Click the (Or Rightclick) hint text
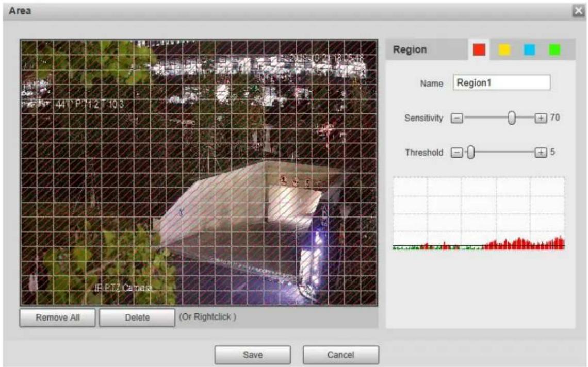The width and height of the screenshot is (588, 367). point(207,317)
